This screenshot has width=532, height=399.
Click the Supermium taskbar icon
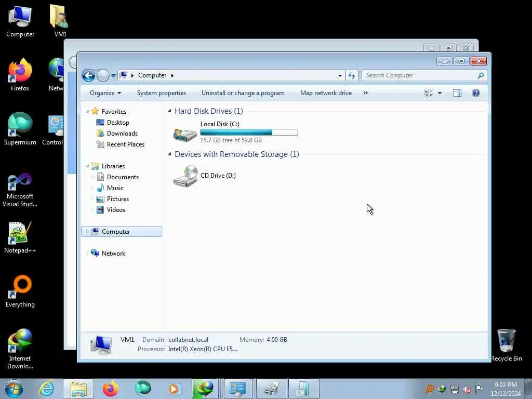(x=142, y=389)
